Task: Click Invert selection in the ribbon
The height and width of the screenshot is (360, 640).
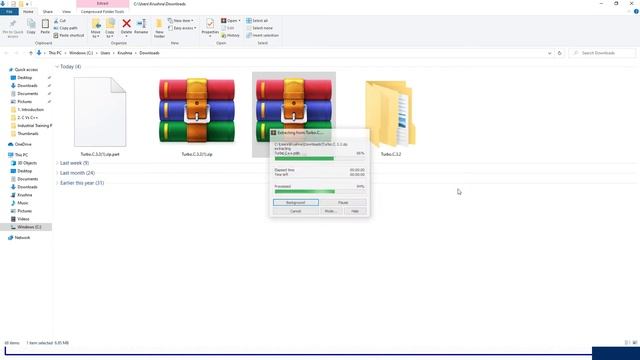Action: click(262, 36)
